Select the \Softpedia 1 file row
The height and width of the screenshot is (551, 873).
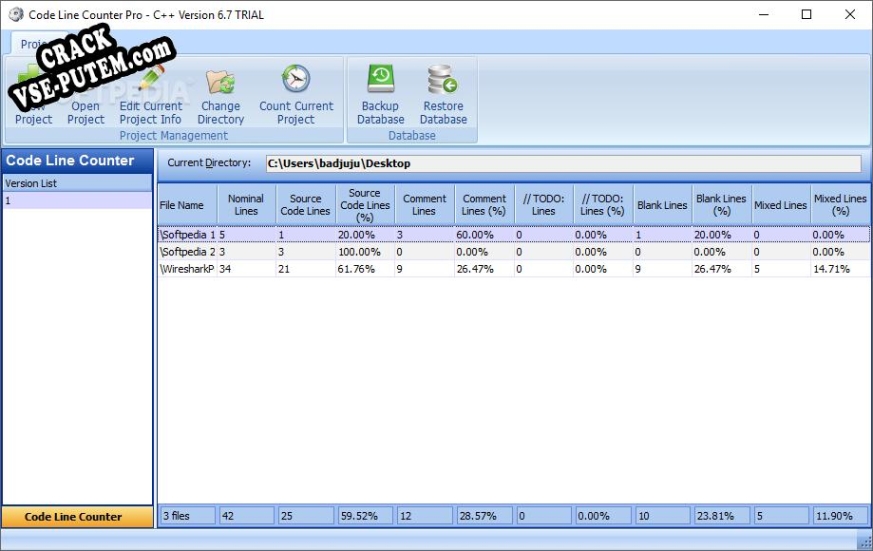click(513, 234)
